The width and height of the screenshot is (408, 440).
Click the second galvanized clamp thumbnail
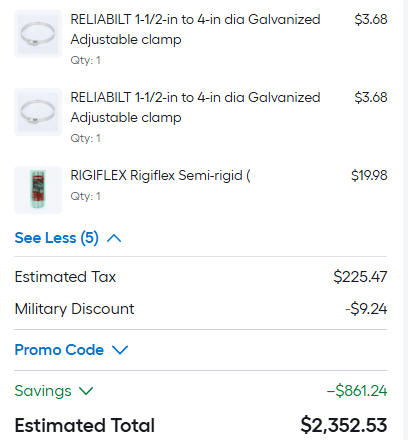click(x=38, y=112)
